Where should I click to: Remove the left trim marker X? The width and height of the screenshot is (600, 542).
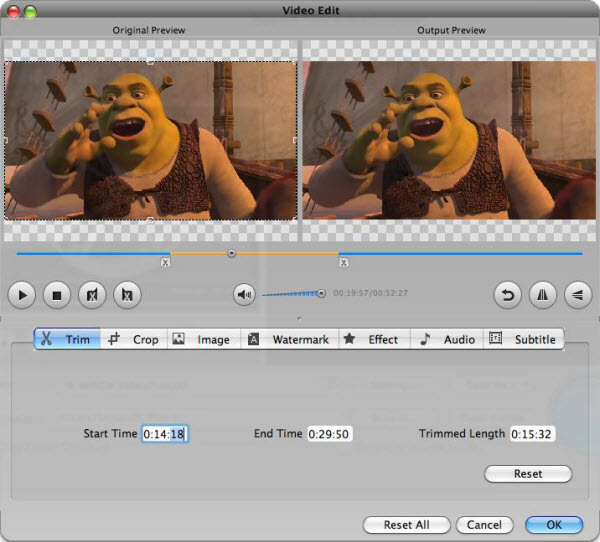coord(165,263)
